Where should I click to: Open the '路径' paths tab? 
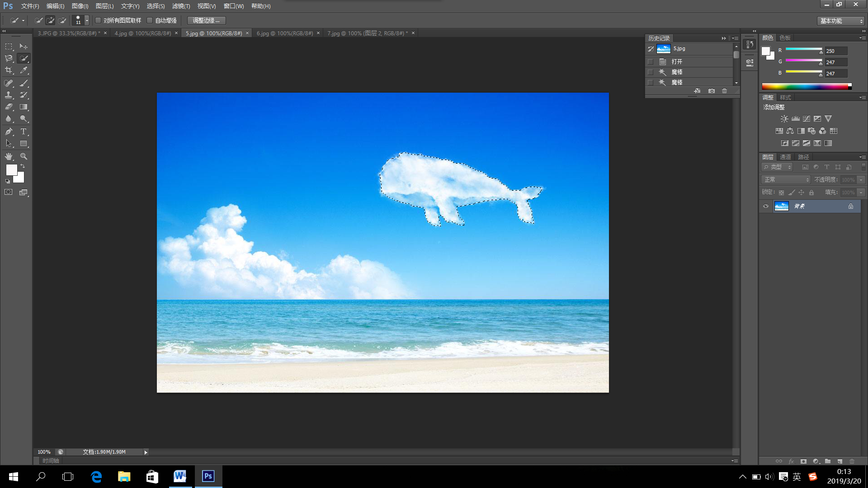point(803,157)
